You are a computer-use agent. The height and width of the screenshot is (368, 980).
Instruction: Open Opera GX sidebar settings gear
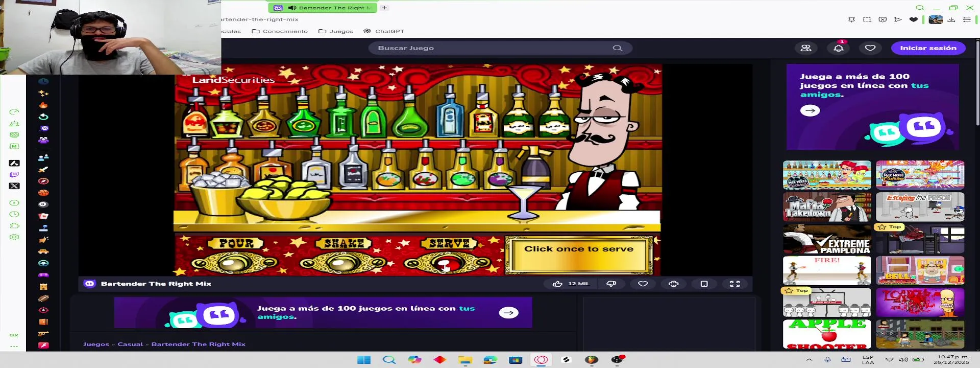[x=14, y=237]
